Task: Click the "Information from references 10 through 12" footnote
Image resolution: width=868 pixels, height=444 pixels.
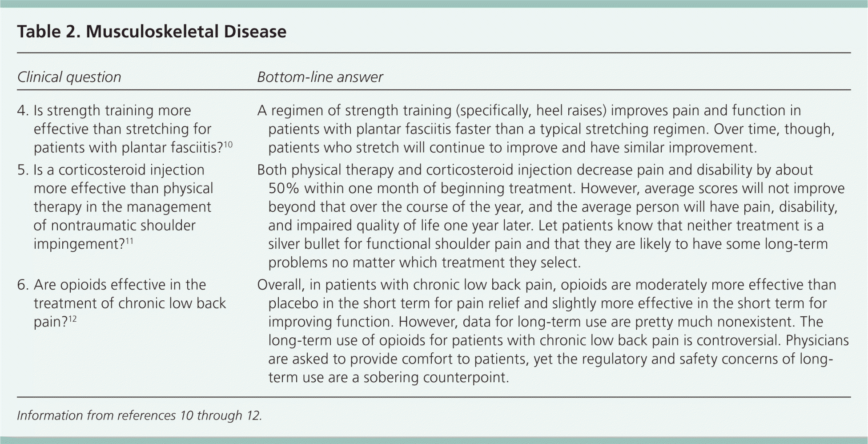Action: [139, 416]
